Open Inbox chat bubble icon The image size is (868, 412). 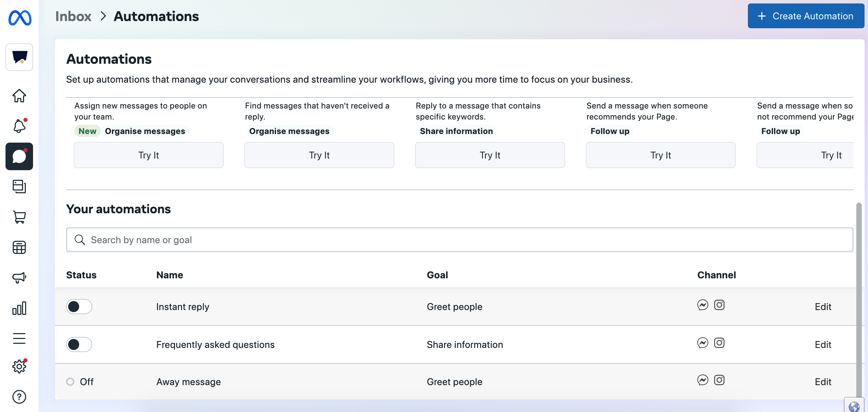(x=19, y=156)
